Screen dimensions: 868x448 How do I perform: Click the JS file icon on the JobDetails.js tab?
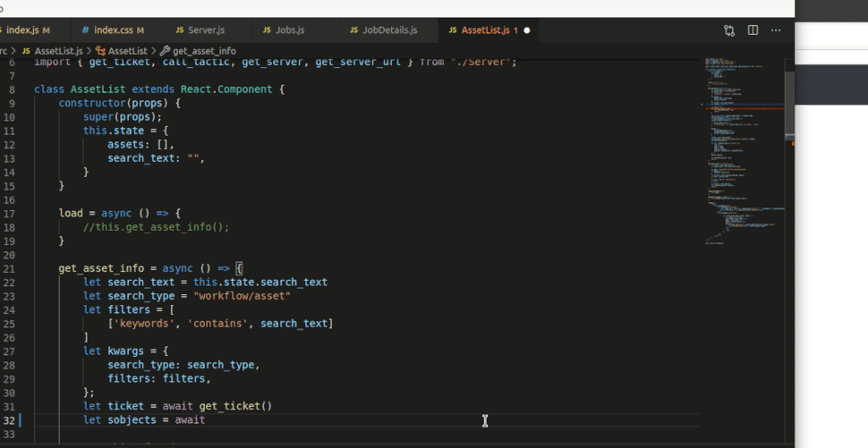[353, 30]
